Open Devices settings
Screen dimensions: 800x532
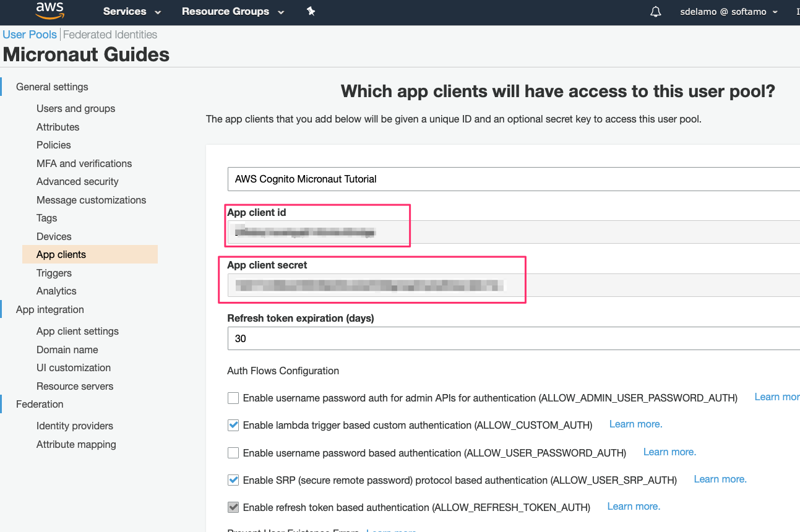click(x=54, y=236)
